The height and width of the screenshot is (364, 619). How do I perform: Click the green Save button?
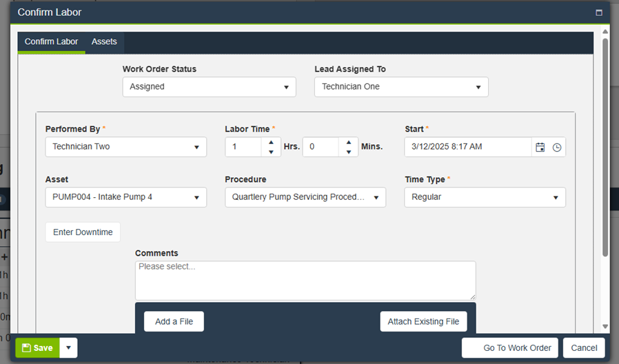point(38,348)
